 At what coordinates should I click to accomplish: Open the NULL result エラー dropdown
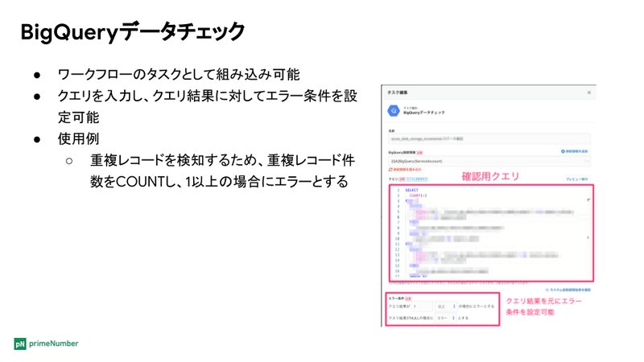(446, 318)
